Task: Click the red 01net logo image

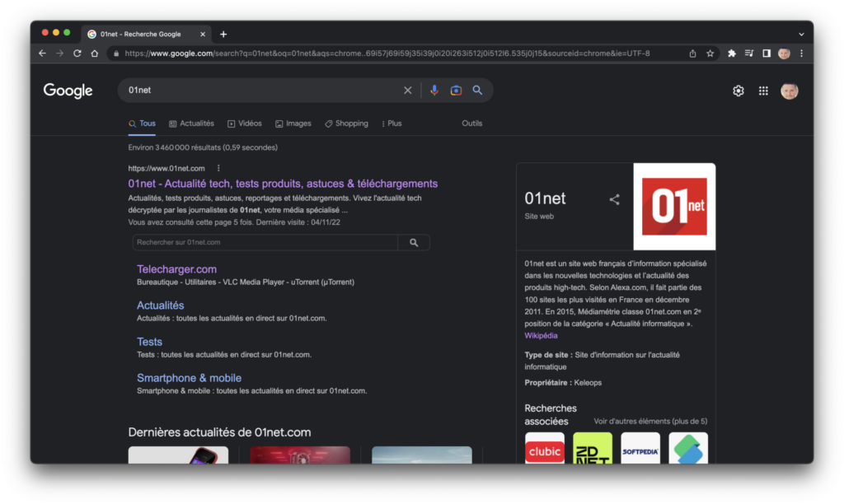Action: [x=674, y=207]
